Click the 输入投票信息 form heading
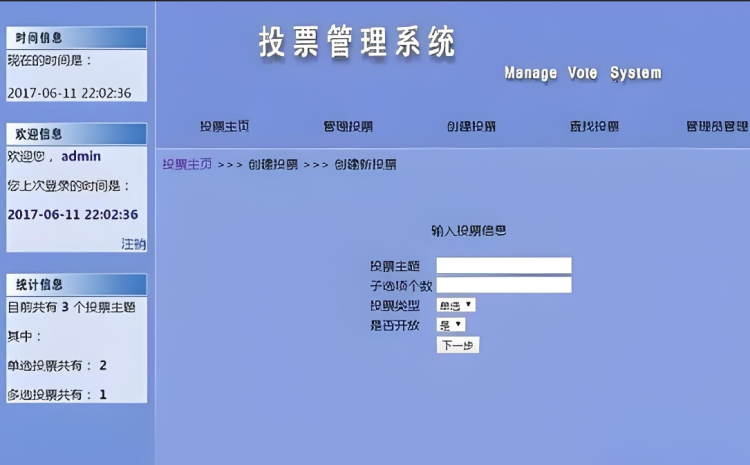The width and height of the screenshot is (750, 465). pyautogui.click(x=469, y=231)
